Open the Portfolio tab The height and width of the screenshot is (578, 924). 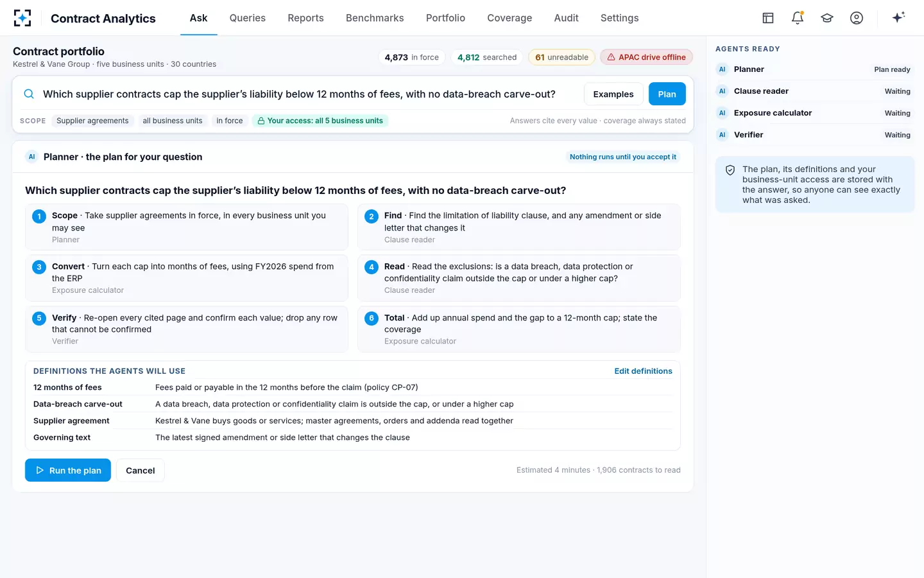coord(445,18)
